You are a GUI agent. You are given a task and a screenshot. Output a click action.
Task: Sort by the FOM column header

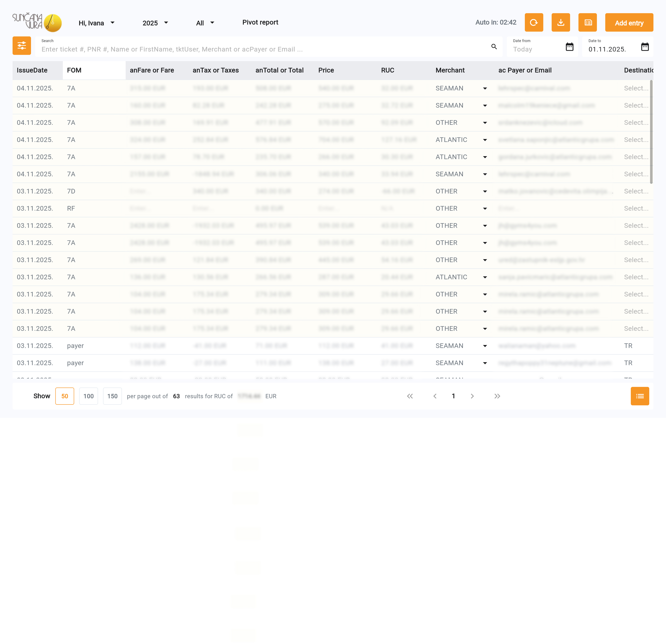74,70
